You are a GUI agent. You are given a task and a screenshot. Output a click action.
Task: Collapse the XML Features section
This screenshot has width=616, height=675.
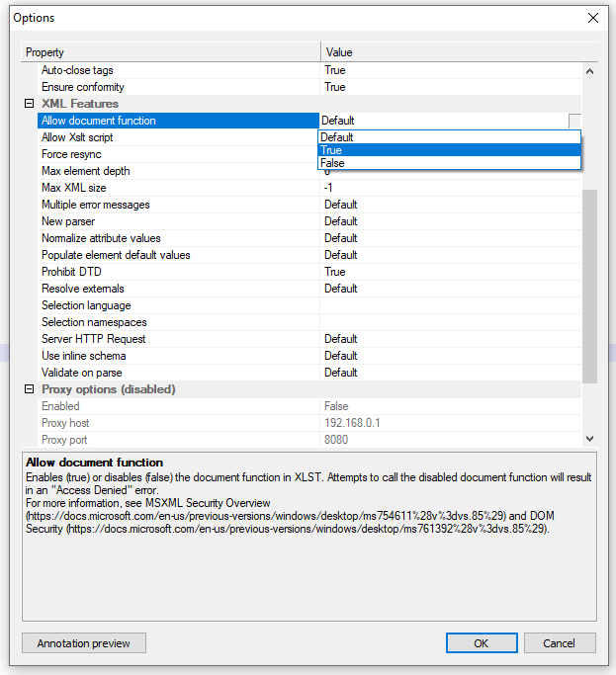coord(30,104)
